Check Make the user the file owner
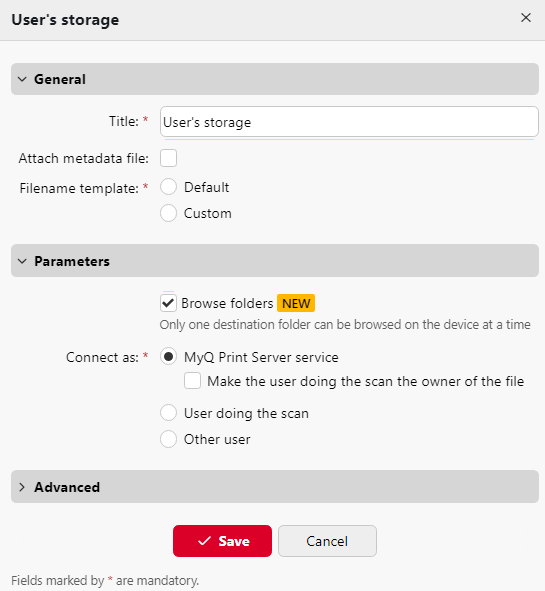545x591 pixels. (192, 381)
